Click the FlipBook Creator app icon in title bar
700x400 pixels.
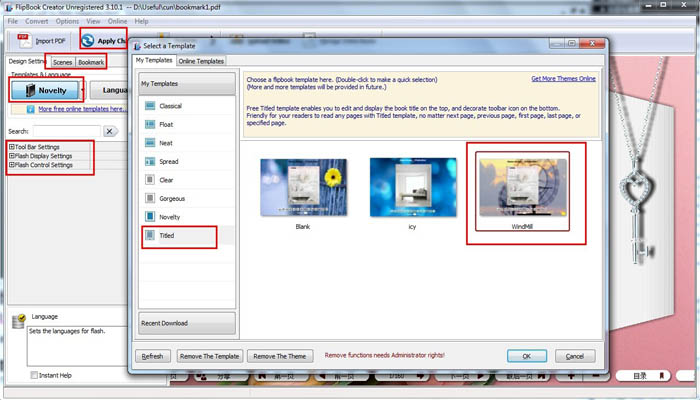click(x=8, y=7)
